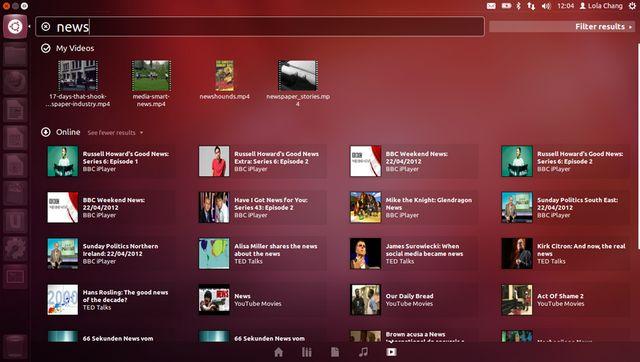Open the Ubuntu Dash launcher button
This screenshot has width=640, height=362.
(x=15, y=27)
